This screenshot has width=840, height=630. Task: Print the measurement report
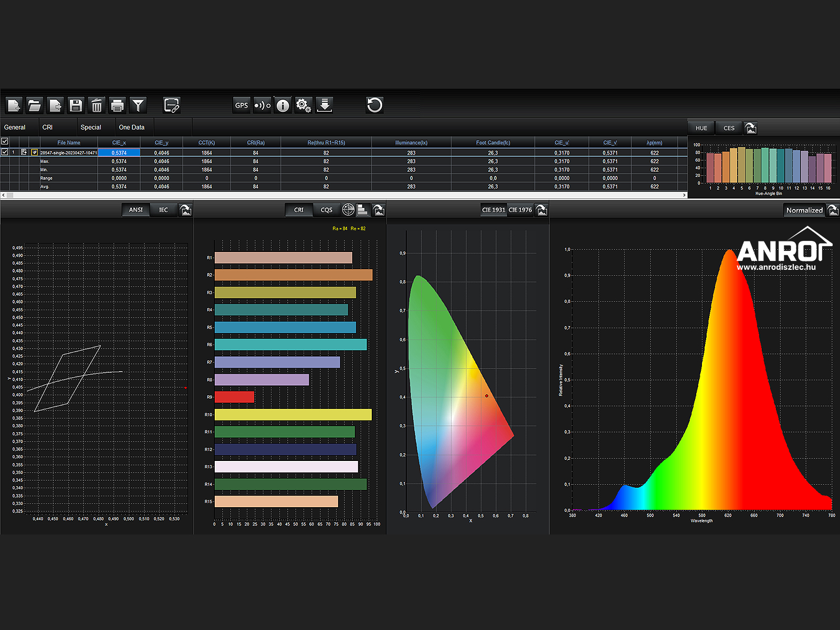[x=118, y=106]
